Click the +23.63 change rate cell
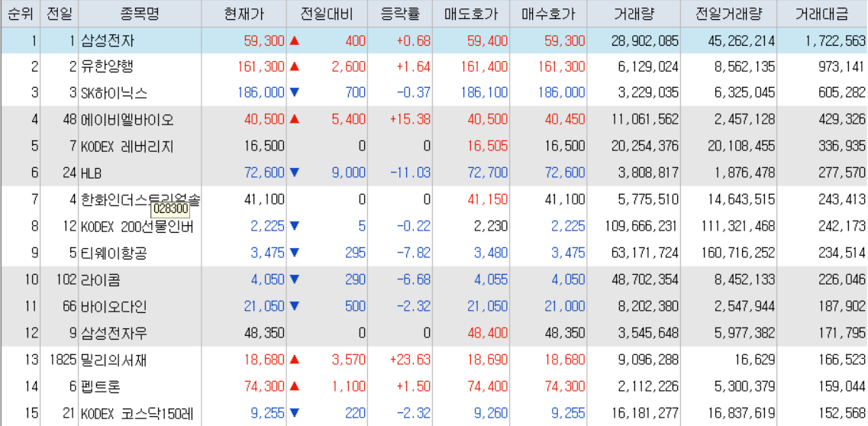Image resolution: width=868 pixels, height=426 pixels. [x=409, y=360]
